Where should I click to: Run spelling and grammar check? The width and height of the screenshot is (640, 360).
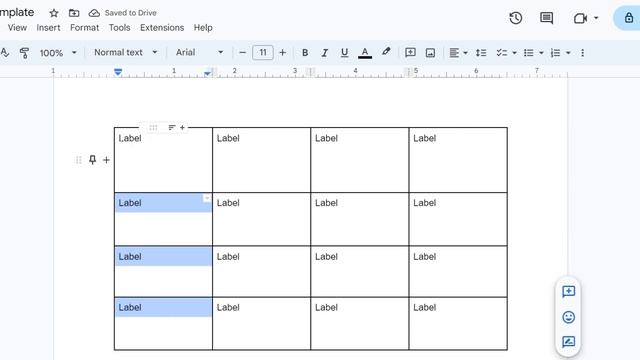(5, 53)
